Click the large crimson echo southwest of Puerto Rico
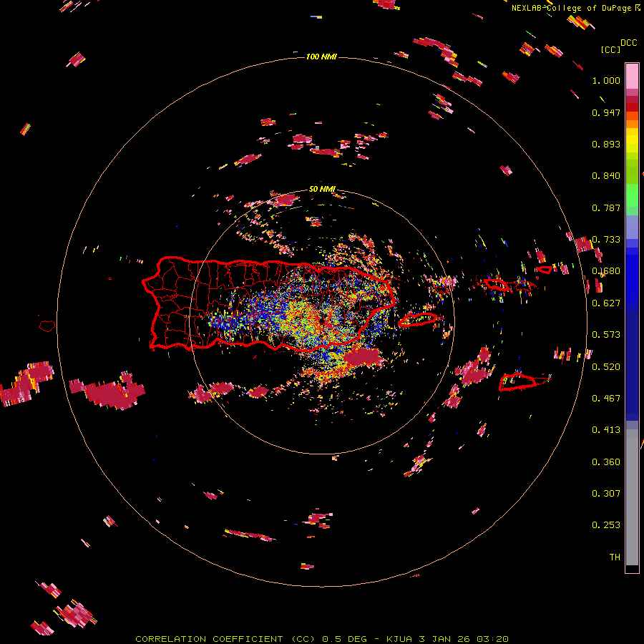Image resolution: width=644 pixels, height=644 pixels. point(109,391)
